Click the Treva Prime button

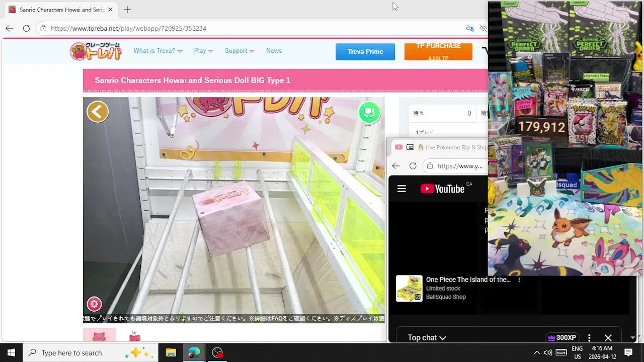pyautogui.click(x=365, y=52)
